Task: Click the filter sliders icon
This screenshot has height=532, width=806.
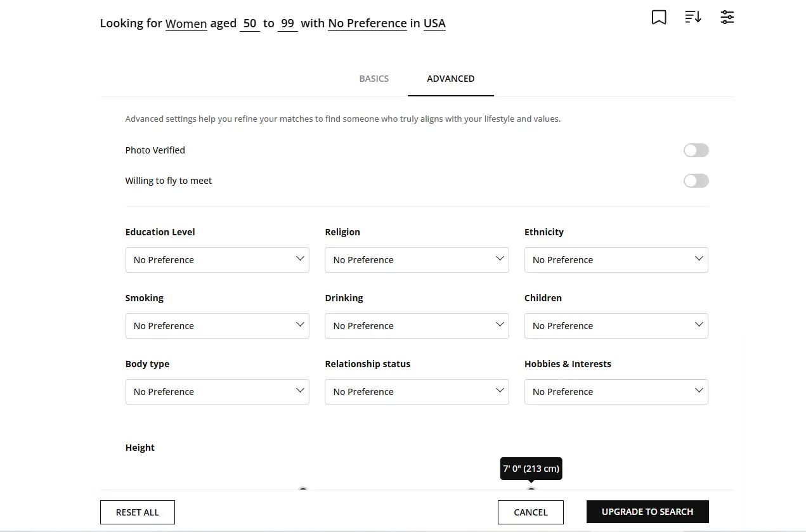Action: coord(727,17)
